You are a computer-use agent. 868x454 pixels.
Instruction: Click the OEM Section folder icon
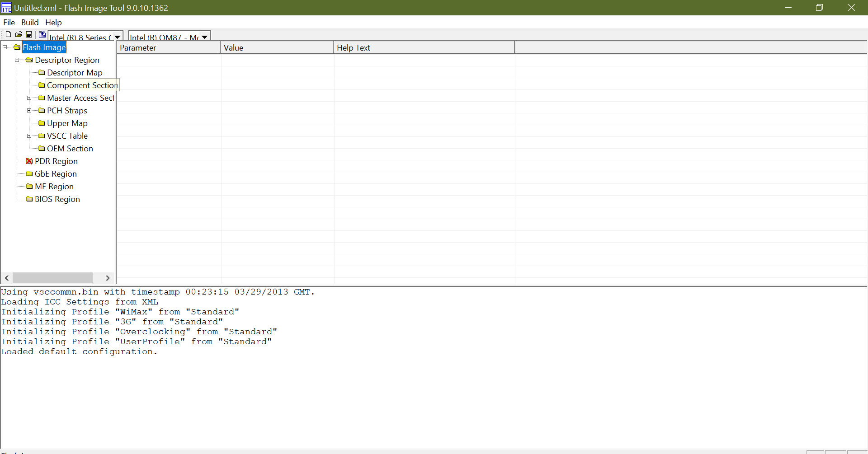(42, 149)
